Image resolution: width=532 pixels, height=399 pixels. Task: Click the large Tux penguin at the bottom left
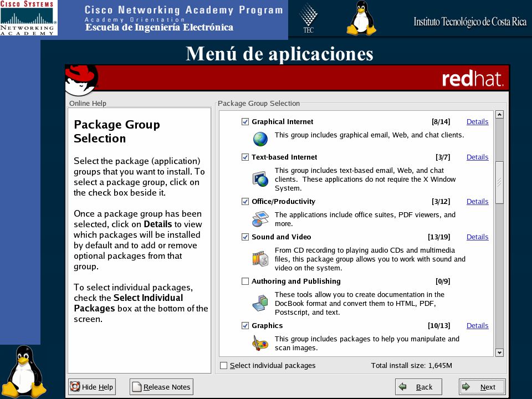tap(24, 371)
